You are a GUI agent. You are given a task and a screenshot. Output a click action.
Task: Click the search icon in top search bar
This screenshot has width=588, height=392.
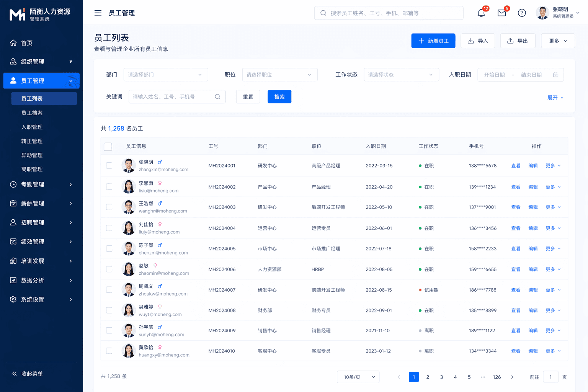tap(323, 13)
